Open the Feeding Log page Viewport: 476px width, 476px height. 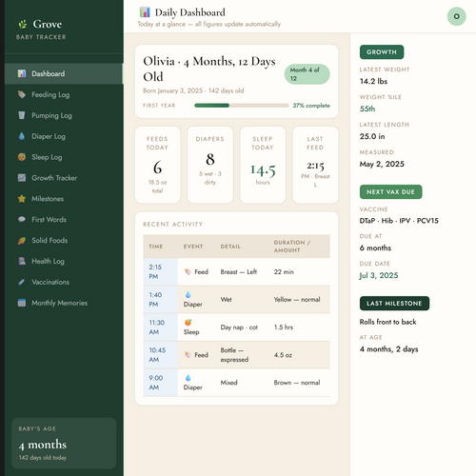64,94
